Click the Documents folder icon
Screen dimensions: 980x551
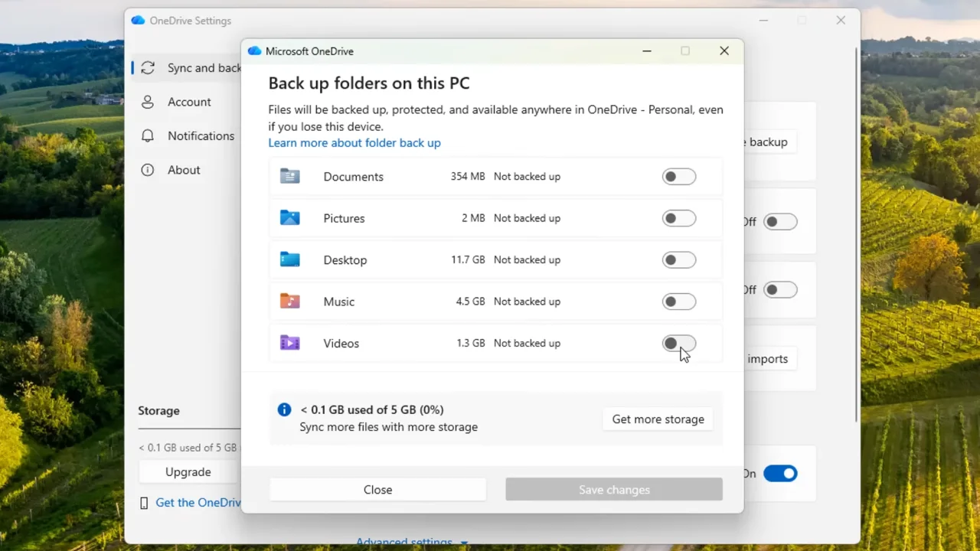289,176
